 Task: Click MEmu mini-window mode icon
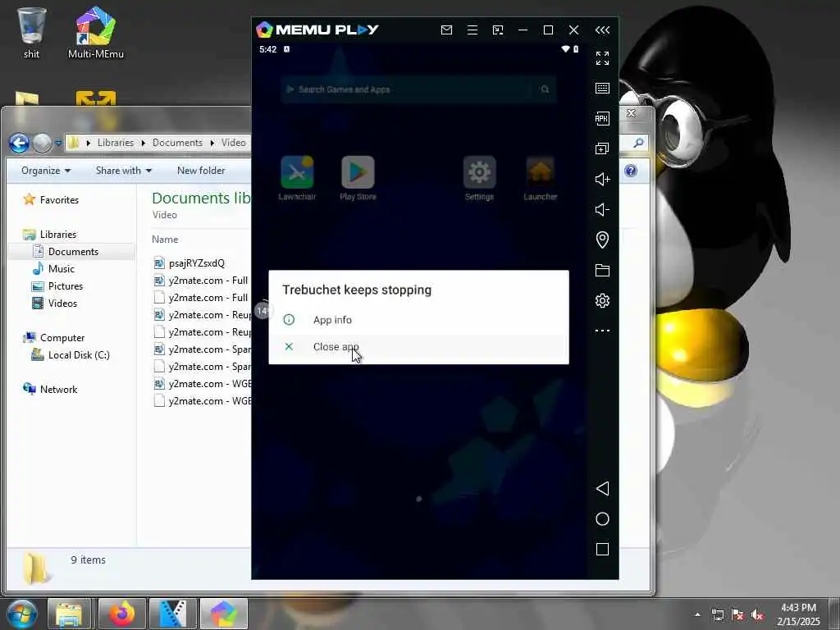point(498,30)
